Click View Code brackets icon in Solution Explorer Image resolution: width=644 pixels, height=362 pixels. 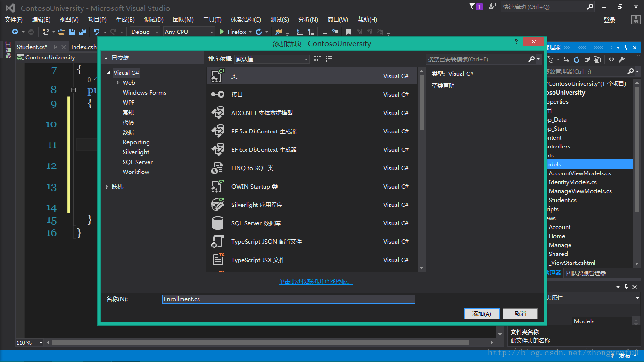click(x=611, y=60)
